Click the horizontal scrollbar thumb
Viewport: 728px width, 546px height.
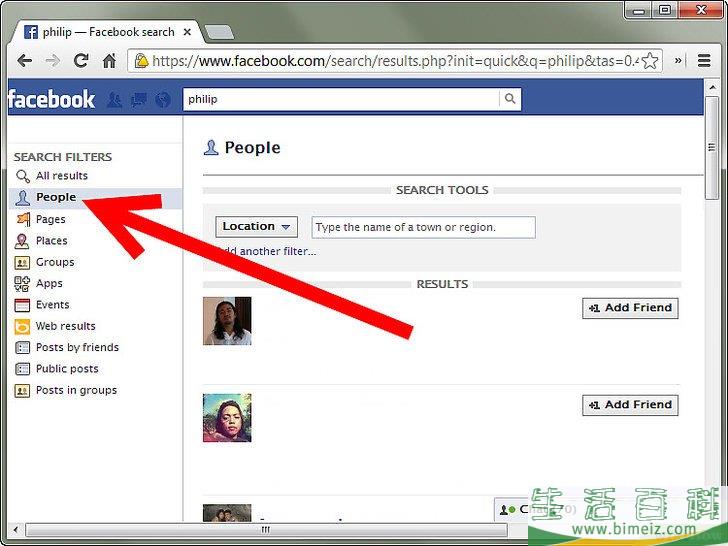pos(266,529)
